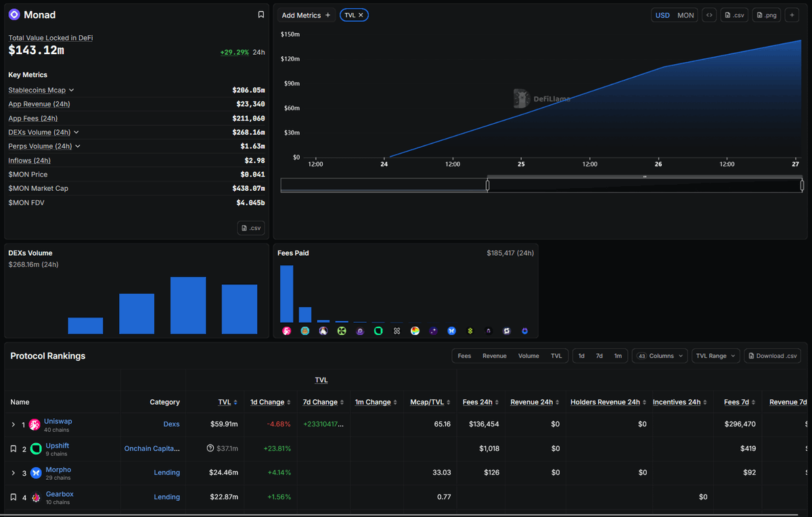This screenshot has height=517, width=812.
Task: Expand the Perps Volume (24h) metric
Action: point(45,146)
